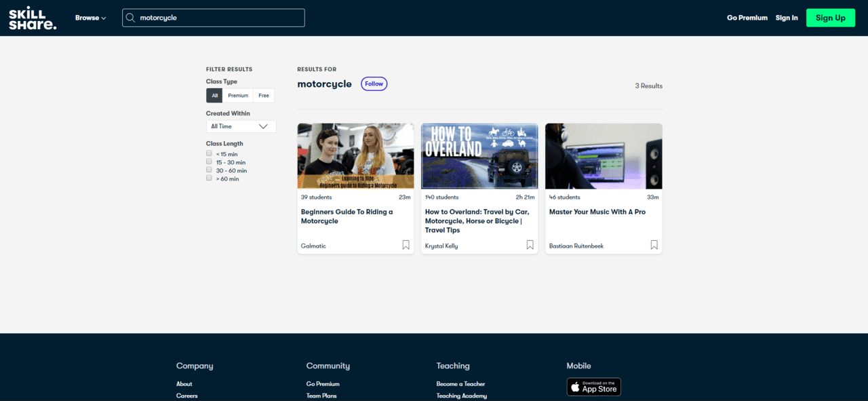This screenshot has height=401, width=868.
Task: Open How to Overland class title
Action: pyautogui.click(x=477, y=221)
